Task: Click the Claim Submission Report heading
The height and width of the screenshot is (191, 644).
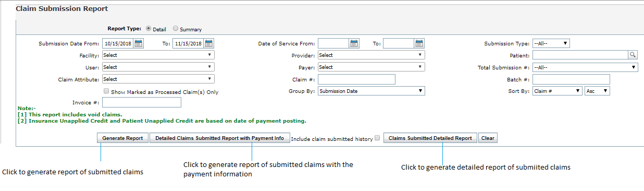Action: tap(62, 9)
